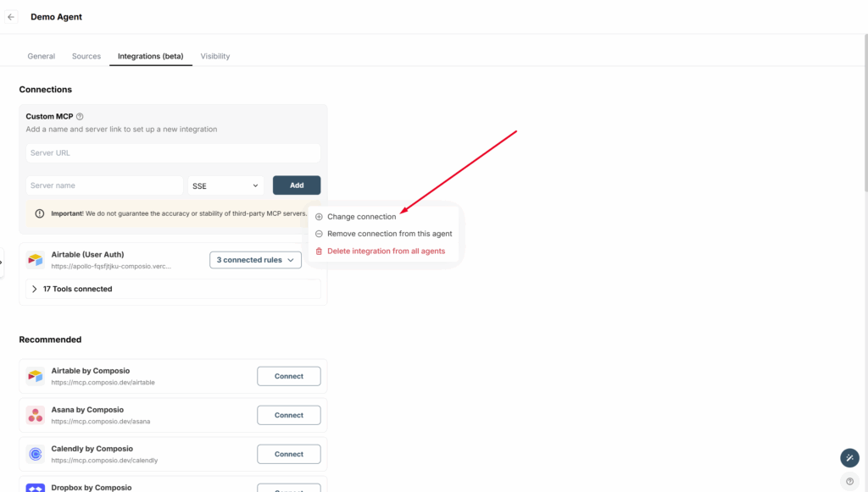868x492 pixels.
Task: Expand the 17 Tools connected section
Action: (x=78, y=289)
